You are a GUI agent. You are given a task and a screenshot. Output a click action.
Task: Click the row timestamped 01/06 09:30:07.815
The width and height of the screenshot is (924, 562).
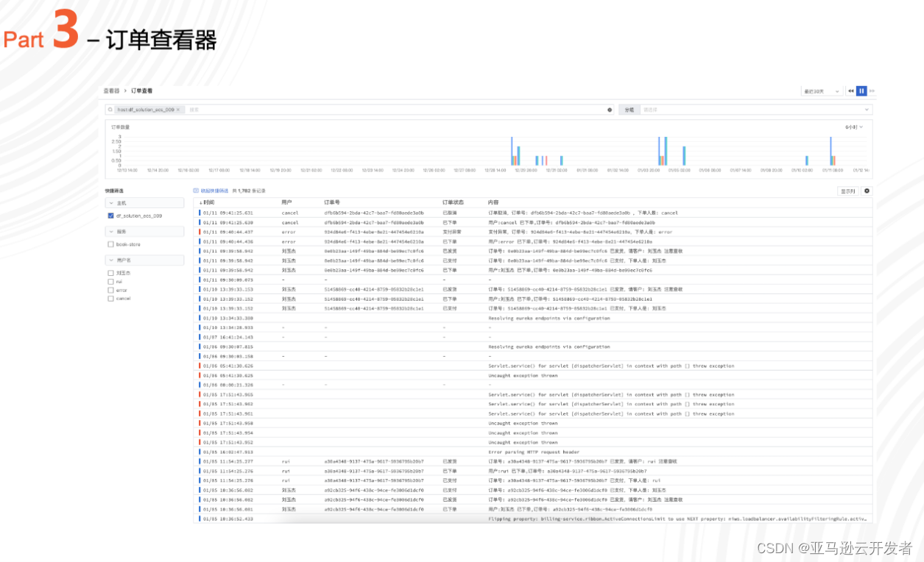pos(533,346)
